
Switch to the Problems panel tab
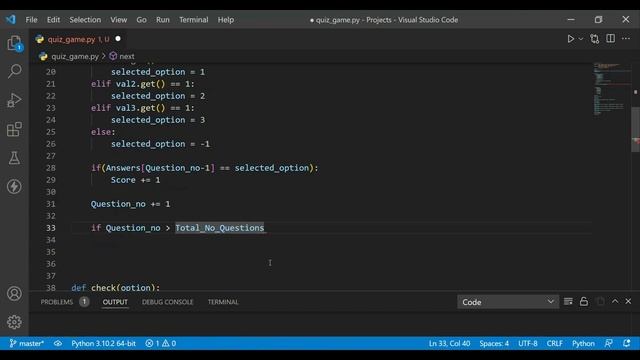point(57,302)
